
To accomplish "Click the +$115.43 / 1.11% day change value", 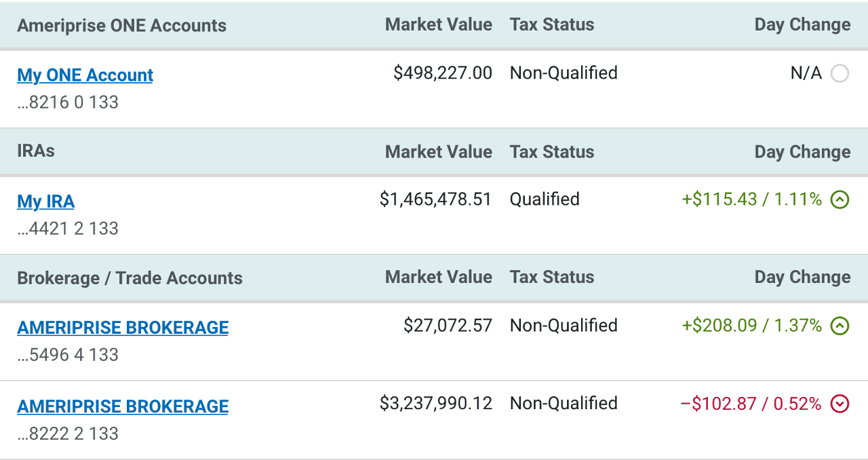I will tap(752, 199).
